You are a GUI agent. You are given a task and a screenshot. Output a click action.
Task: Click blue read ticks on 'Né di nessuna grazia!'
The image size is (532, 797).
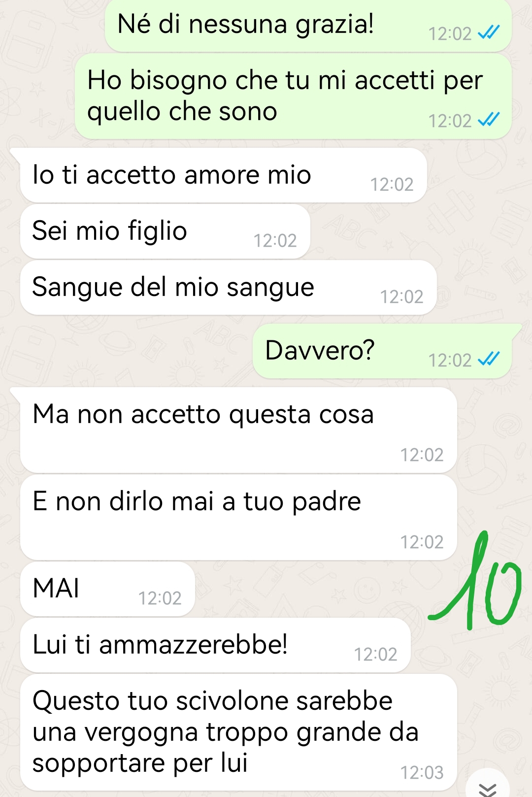pyautogui.click(x=489, y=33)
